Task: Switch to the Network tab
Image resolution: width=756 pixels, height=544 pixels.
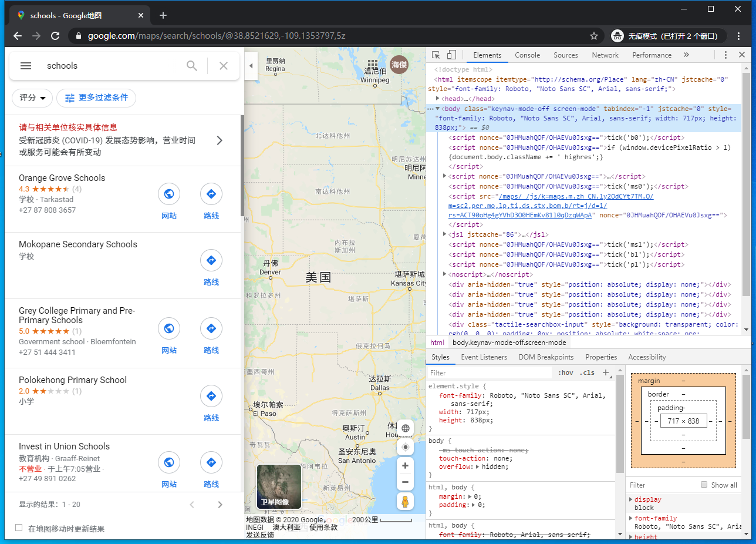Action: click(605, 55)
